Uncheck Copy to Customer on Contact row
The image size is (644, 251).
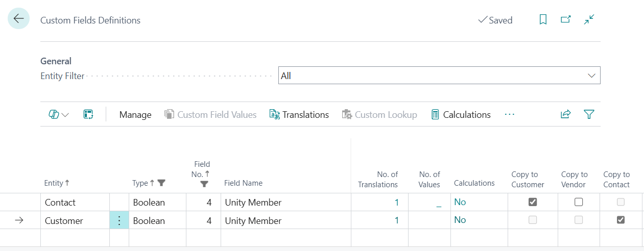(x=532, y=202)
